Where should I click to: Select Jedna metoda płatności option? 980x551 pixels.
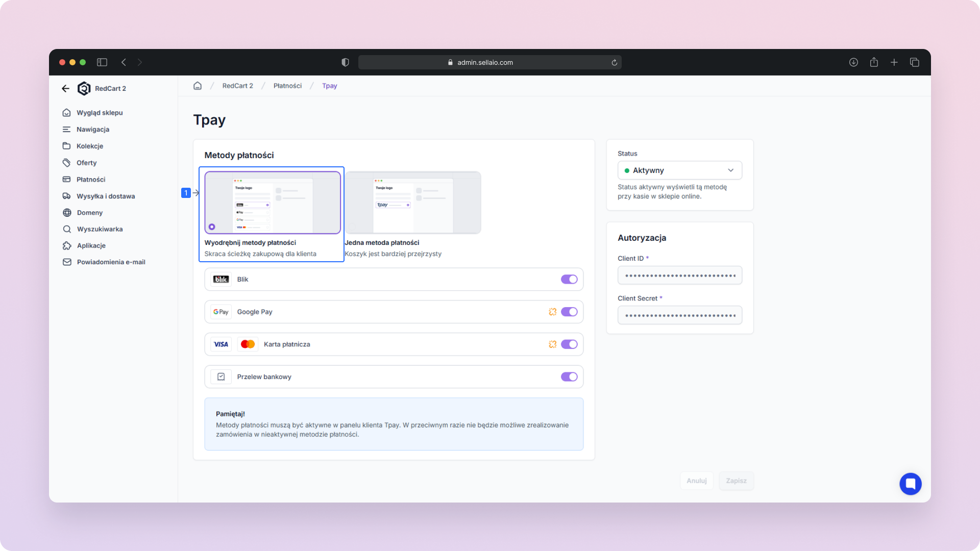[412, 203]
